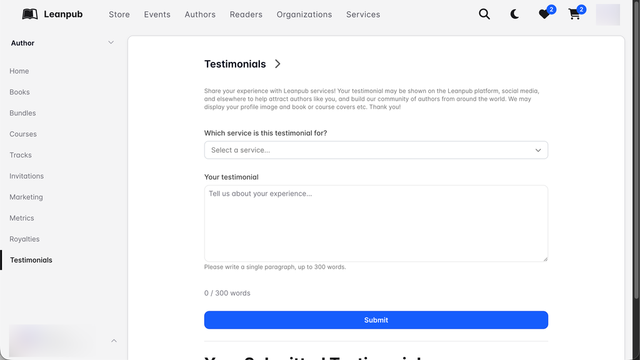Collapse the Author sidebar section
The height and width of the screenshot is (360, 640).
click(111, 42)
